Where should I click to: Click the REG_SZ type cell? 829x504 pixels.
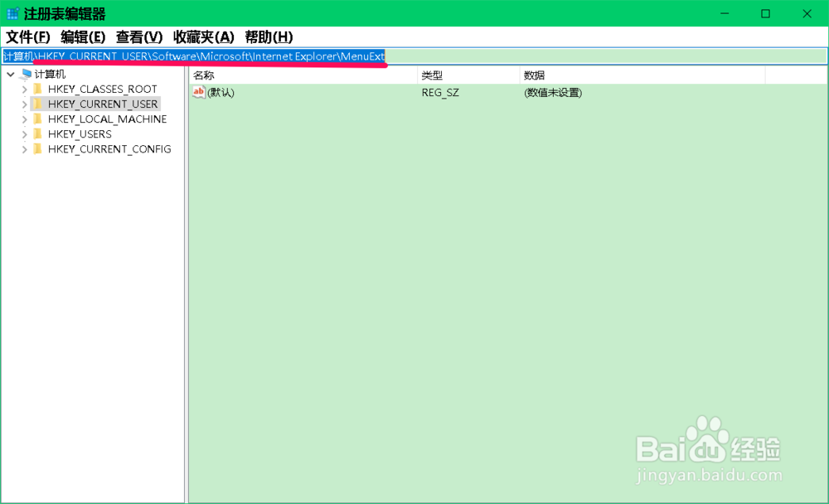440,93
